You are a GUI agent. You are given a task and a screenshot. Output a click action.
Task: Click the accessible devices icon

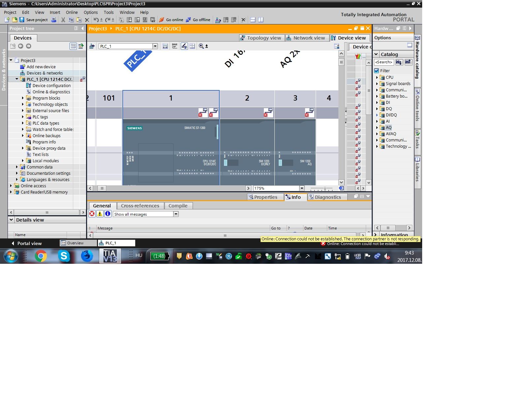click(218, 20)
